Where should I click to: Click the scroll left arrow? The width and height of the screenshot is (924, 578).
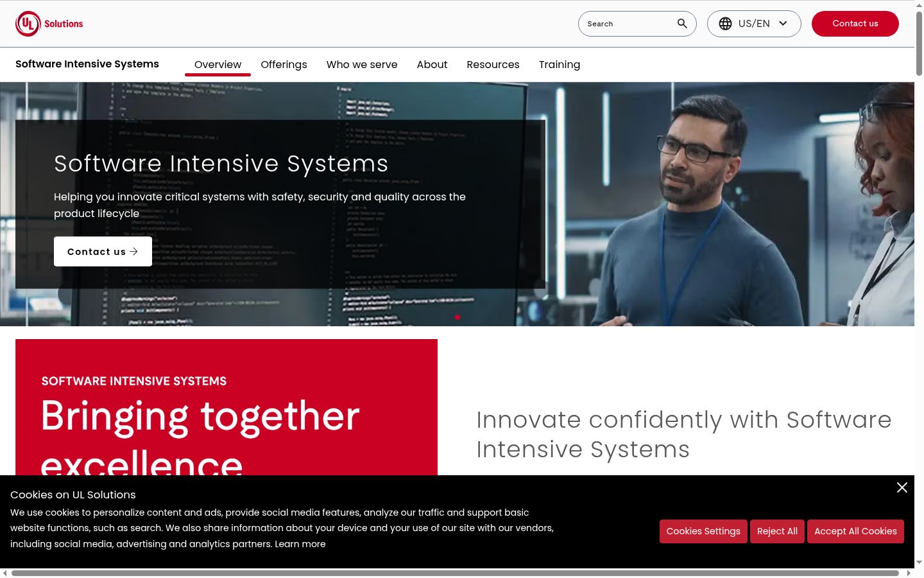point(5,573)
